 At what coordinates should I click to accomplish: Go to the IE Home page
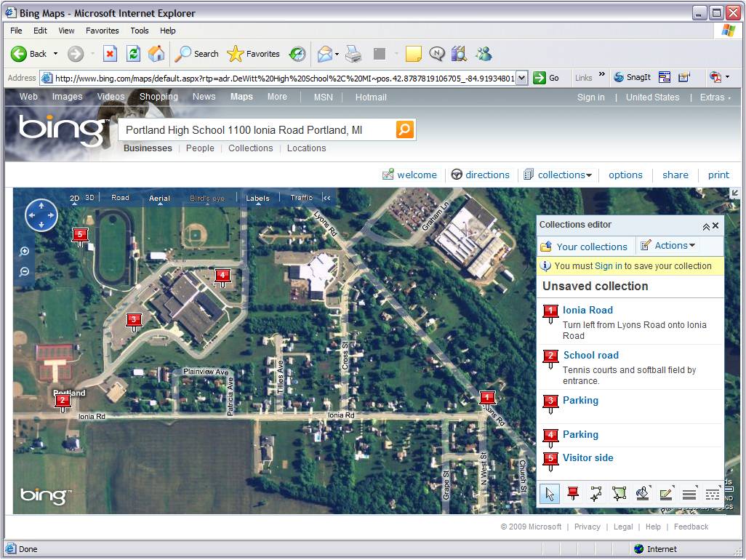pyautogui.click(x=156, y=54)
